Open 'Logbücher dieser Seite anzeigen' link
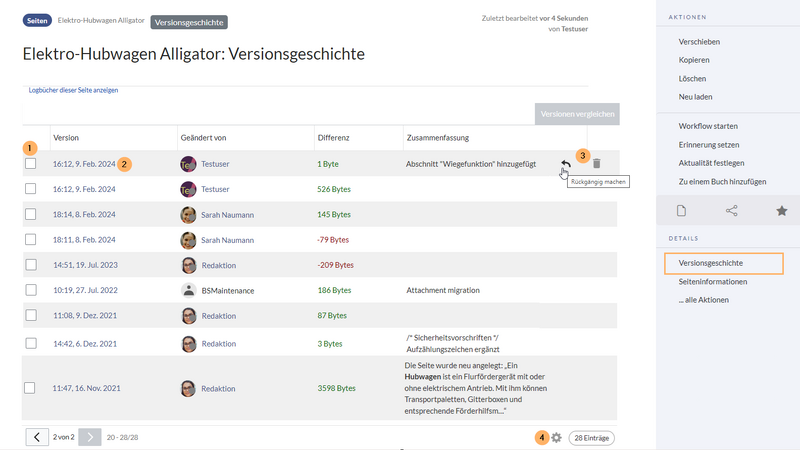800x450 pixels. [x=73, y=90]
